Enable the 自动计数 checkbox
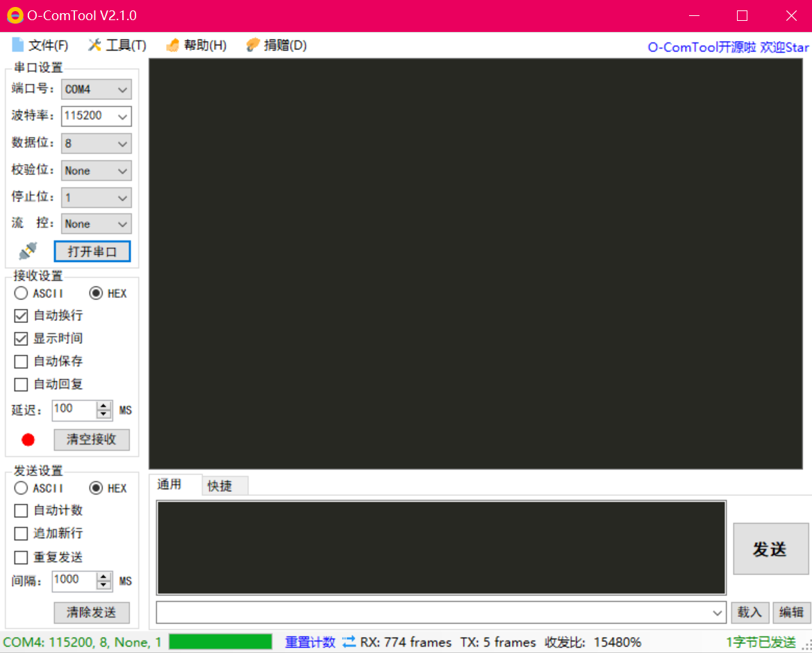This screenshot has height=653, width=812. tap(21, 511)
